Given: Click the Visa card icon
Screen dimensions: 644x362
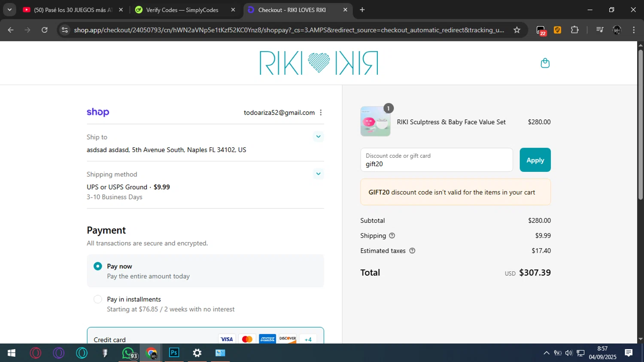Looking at the screenshot, I should click(227, 339).
